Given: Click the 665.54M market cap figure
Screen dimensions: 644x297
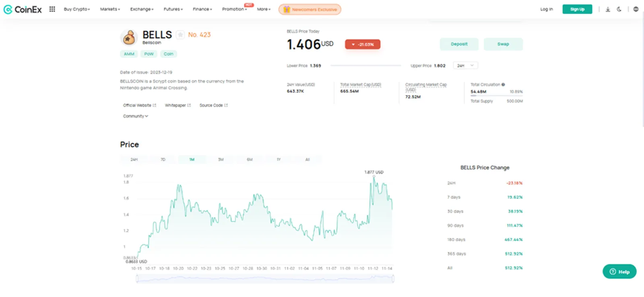Looking at the screenshot, I should click(x=349, y=91).
